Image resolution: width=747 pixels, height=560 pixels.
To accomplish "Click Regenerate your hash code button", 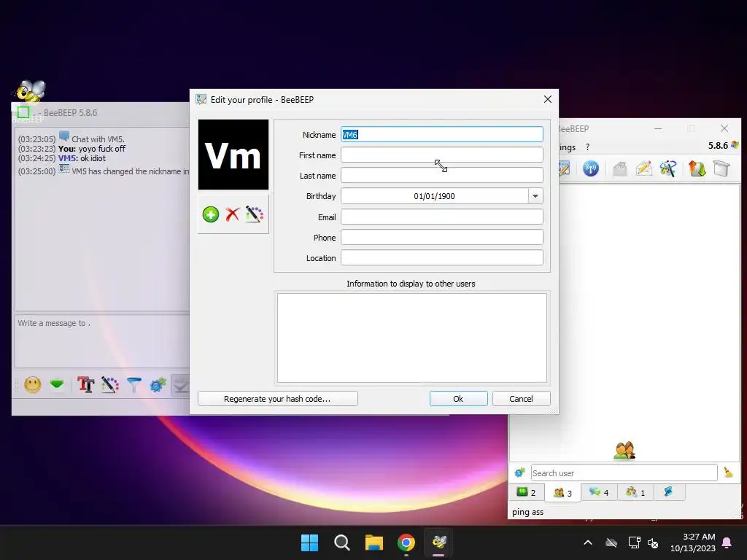I will (277, 399).
